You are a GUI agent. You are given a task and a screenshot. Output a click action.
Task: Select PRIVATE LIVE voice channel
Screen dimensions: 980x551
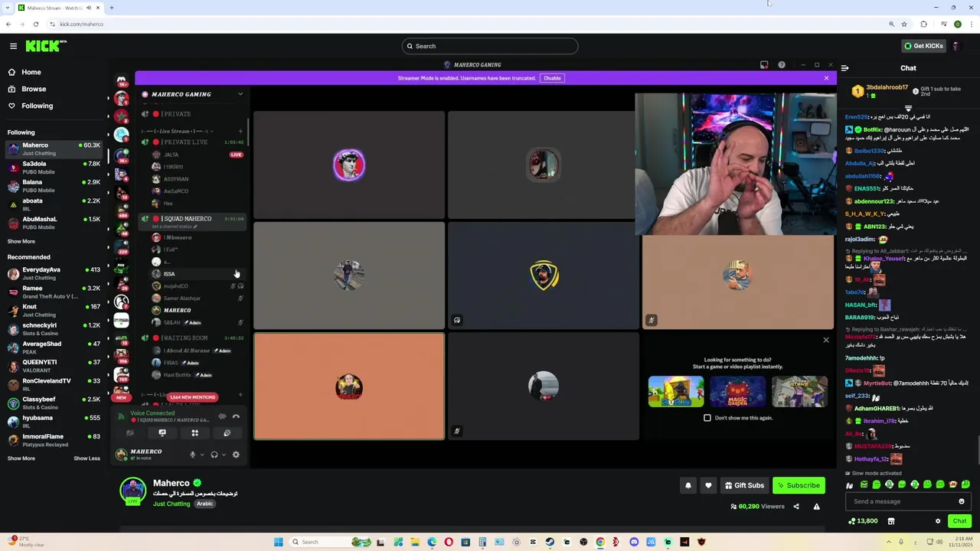194,142
